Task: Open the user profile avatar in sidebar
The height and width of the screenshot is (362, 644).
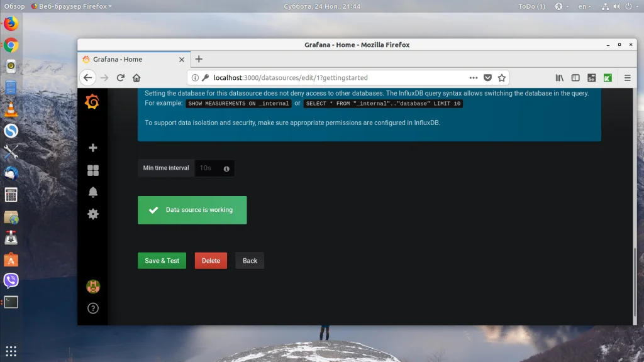Action: 93,287
